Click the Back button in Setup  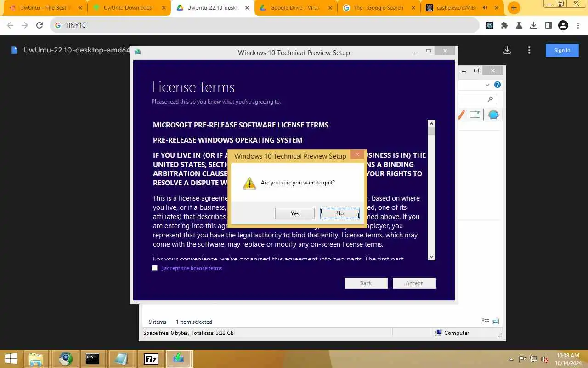366,283
